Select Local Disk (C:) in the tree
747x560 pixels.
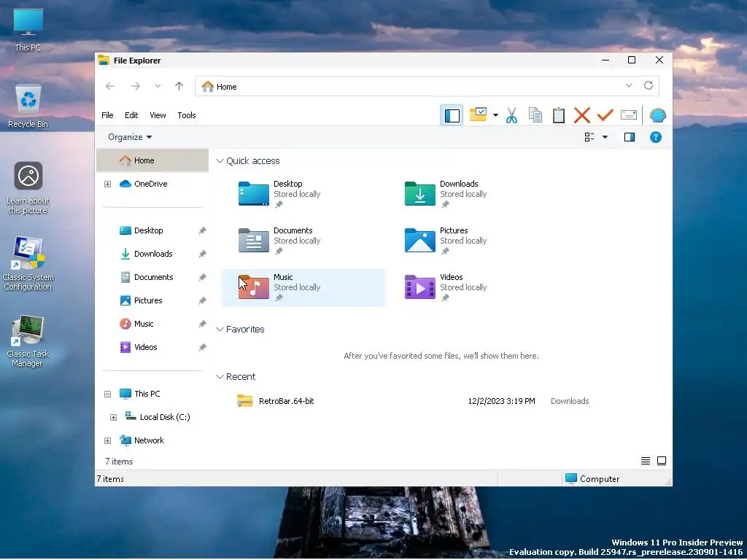pyautogui.click(x=158, y=417)
